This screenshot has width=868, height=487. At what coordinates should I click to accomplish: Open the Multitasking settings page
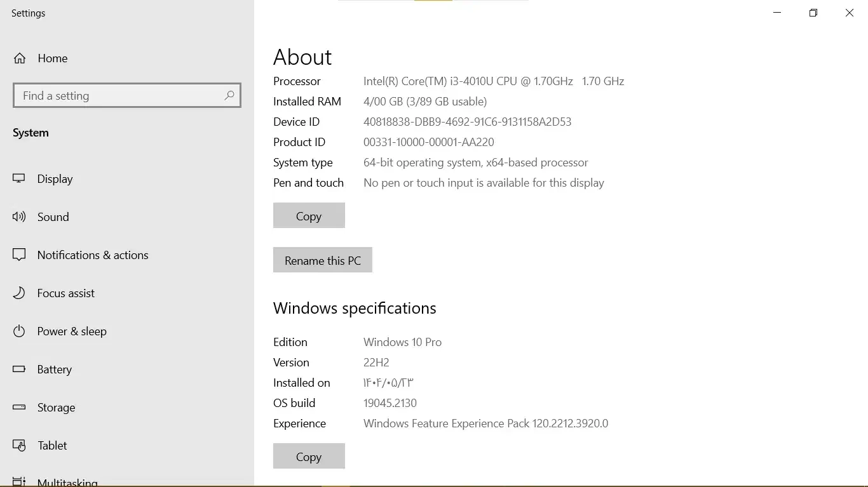(67, 482)
